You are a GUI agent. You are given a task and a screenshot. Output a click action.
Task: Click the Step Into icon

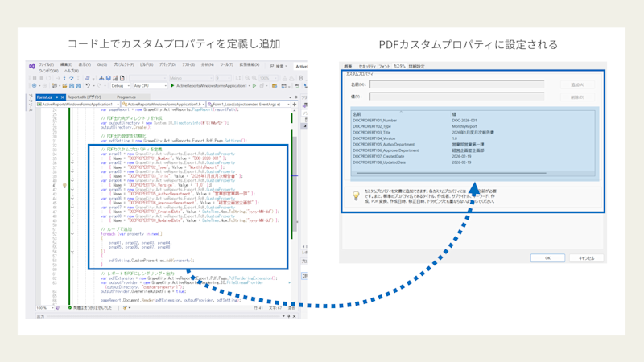[64, 78]
